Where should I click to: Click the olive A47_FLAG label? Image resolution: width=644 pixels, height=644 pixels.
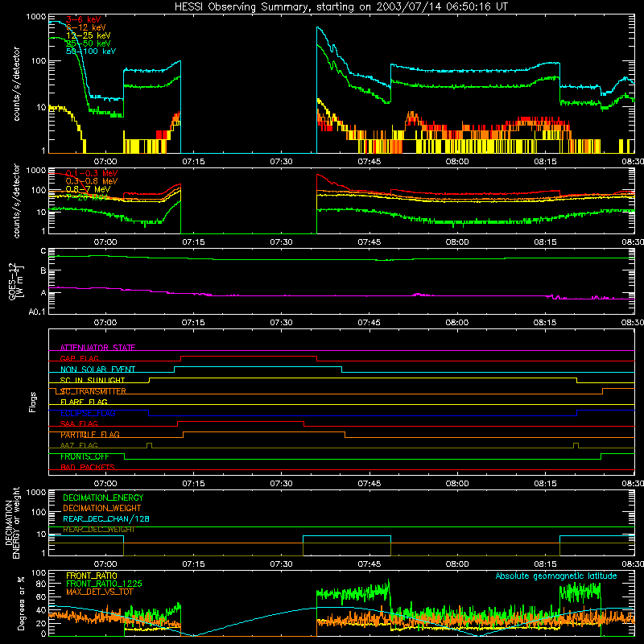coord(79,446)
